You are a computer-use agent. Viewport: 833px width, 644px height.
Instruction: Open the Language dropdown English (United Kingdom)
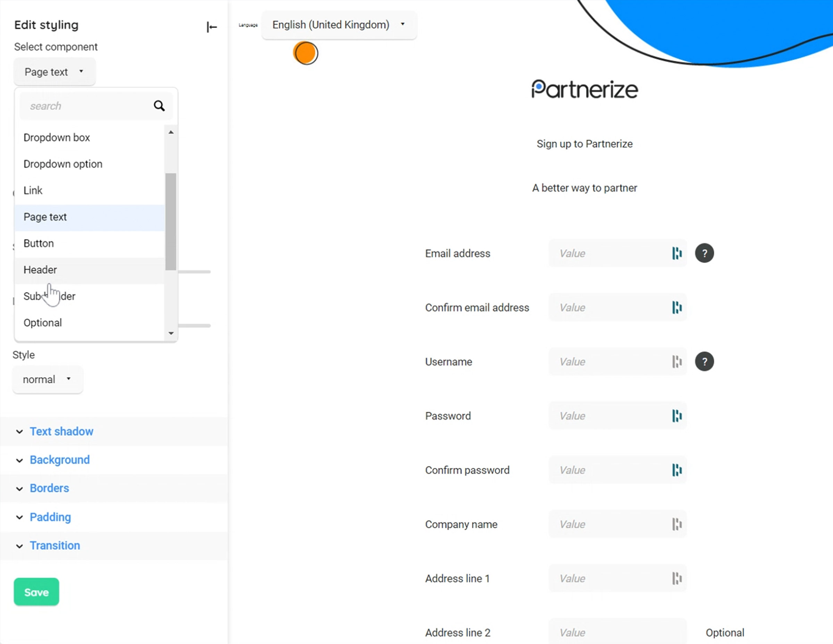pos(339,24)
